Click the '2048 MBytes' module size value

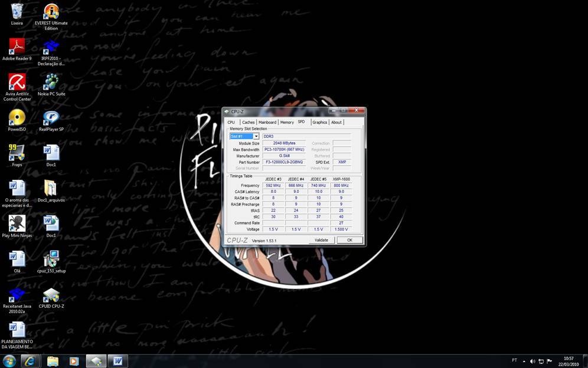click(x=284, y=143)
